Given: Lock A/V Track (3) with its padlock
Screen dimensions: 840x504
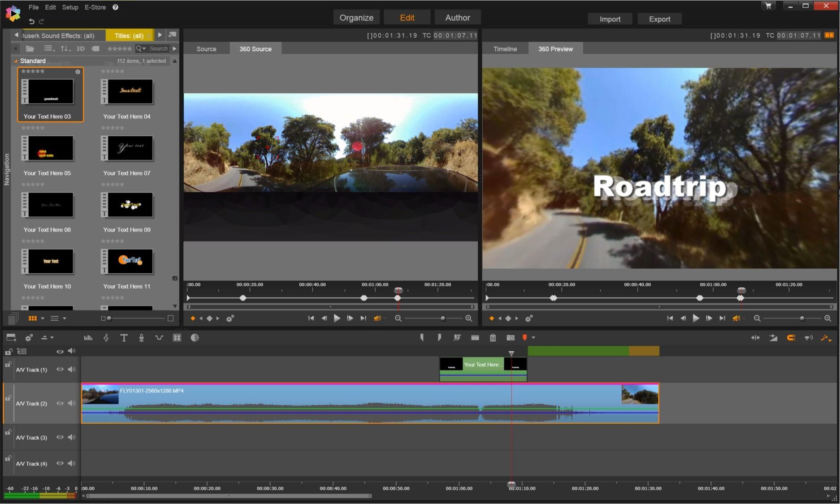Looking at the screenshot, I should coord(8,432).
